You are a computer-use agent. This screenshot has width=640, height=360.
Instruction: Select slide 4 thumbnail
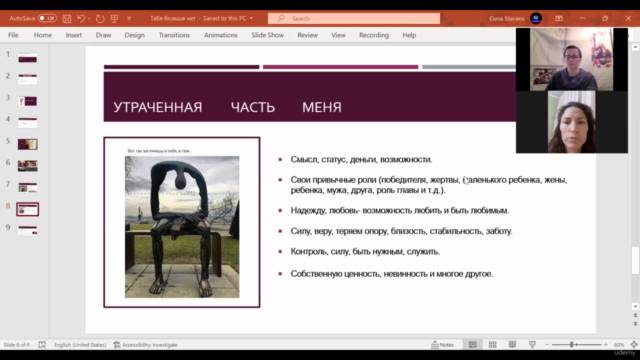[x=27, y=122]
